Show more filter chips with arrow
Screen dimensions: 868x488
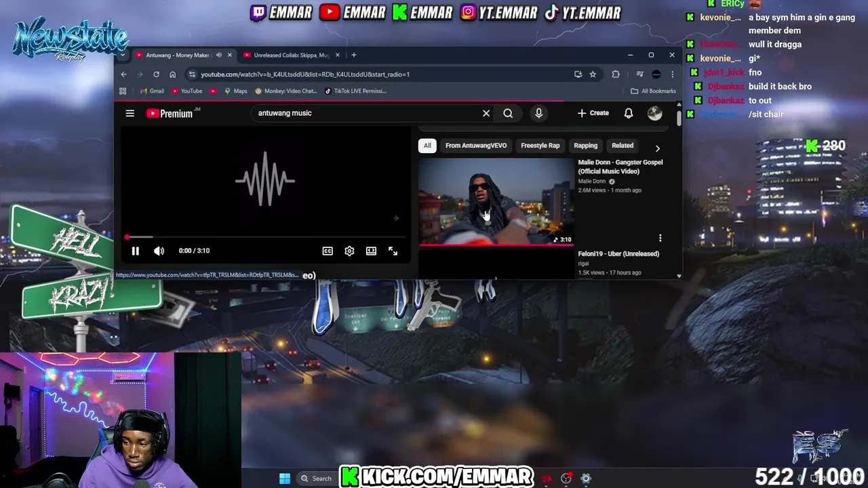pos(657,148)
